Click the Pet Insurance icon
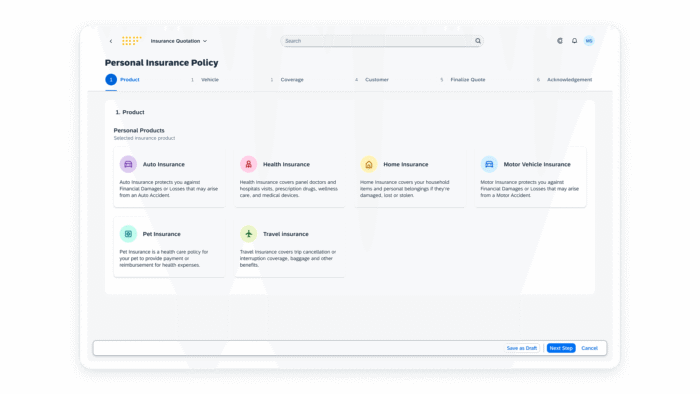This screenshot has width=700, height=394. click(128, 234)
